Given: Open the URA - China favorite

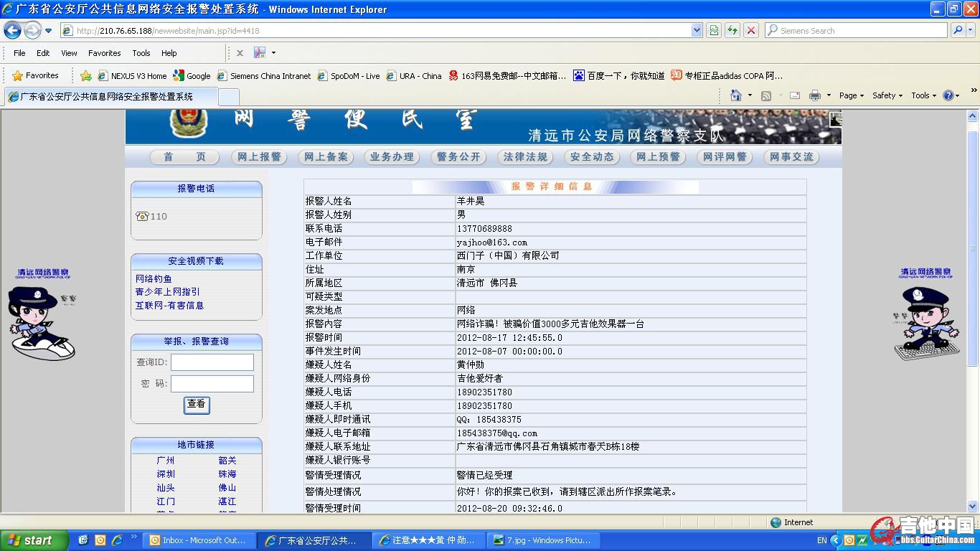Looking at the screenshot, I should coord(414,75).
